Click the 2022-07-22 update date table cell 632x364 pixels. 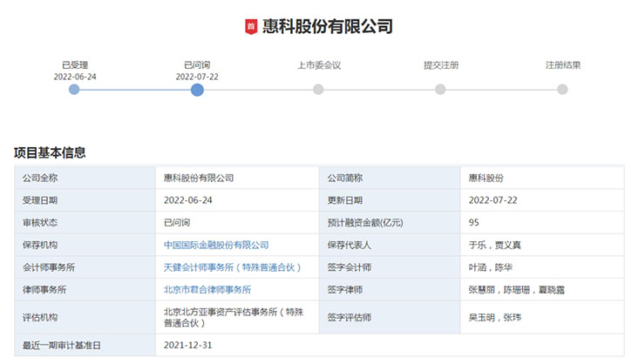point(542,200)
